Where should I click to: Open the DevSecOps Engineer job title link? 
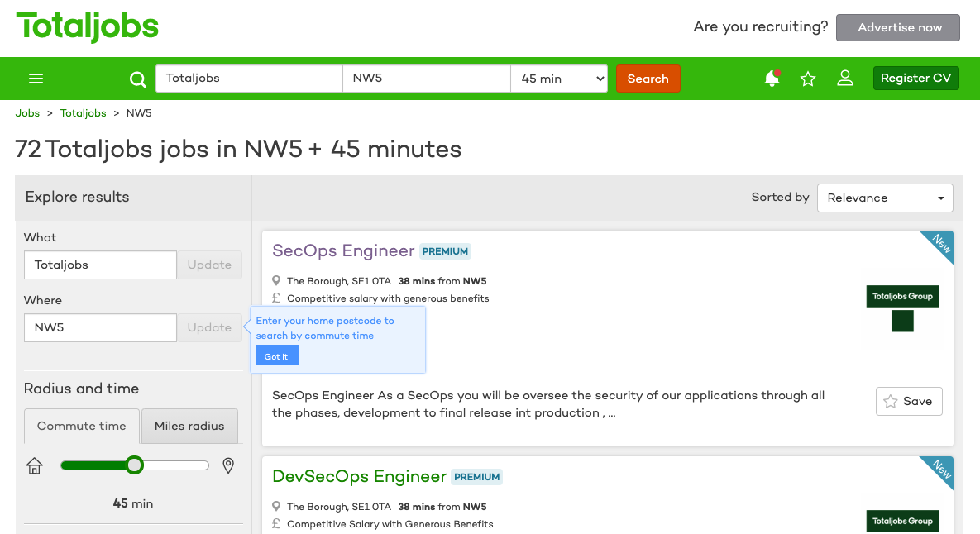[360, 476]
